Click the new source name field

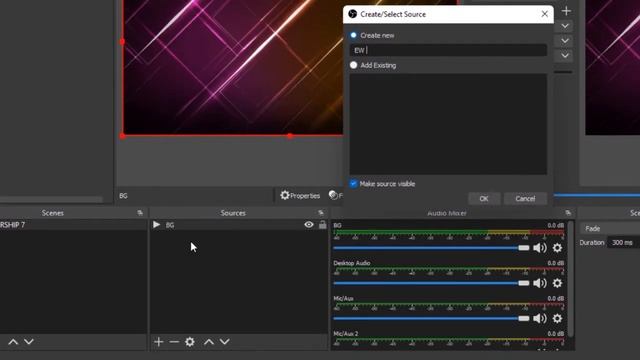click(x=448, y=50)
